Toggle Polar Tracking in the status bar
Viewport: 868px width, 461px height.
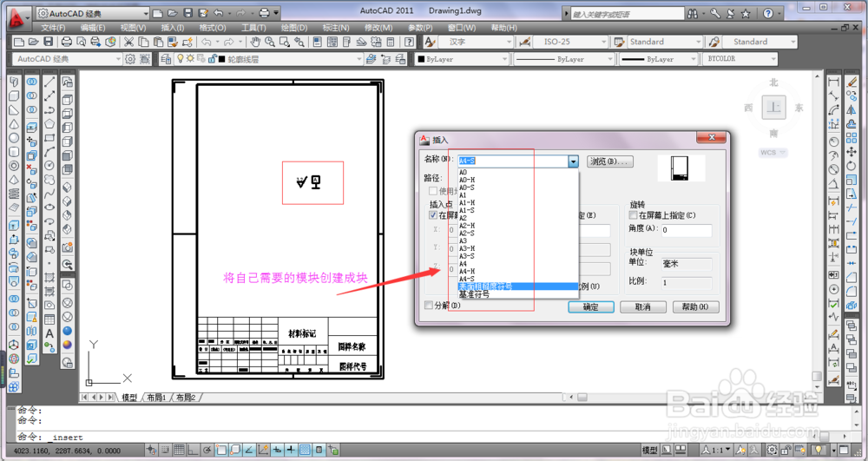207,450
